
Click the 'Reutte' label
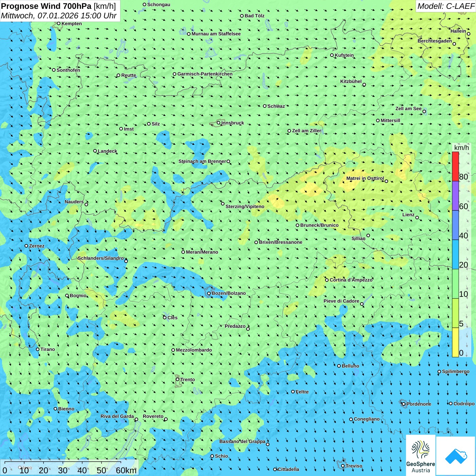point(129,75)
